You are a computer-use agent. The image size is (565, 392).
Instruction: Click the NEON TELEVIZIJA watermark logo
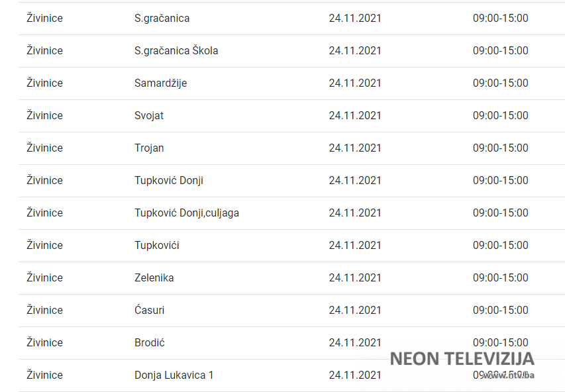[462, 359]
